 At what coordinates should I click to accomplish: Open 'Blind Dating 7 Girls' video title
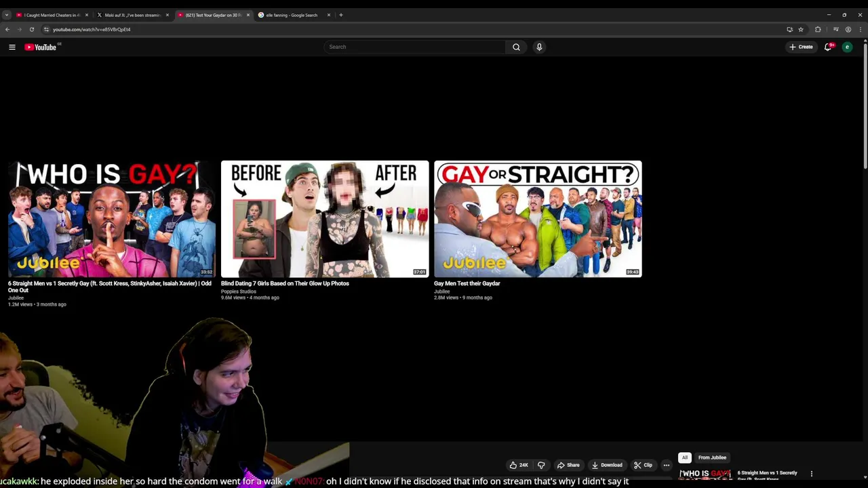[x=285, y=283]
